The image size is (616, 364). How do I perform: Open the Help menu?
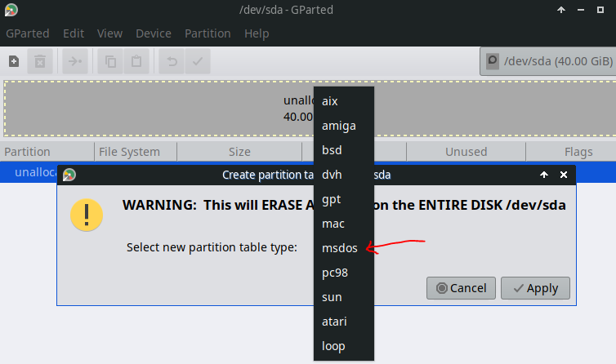click(x=257, y=33)
